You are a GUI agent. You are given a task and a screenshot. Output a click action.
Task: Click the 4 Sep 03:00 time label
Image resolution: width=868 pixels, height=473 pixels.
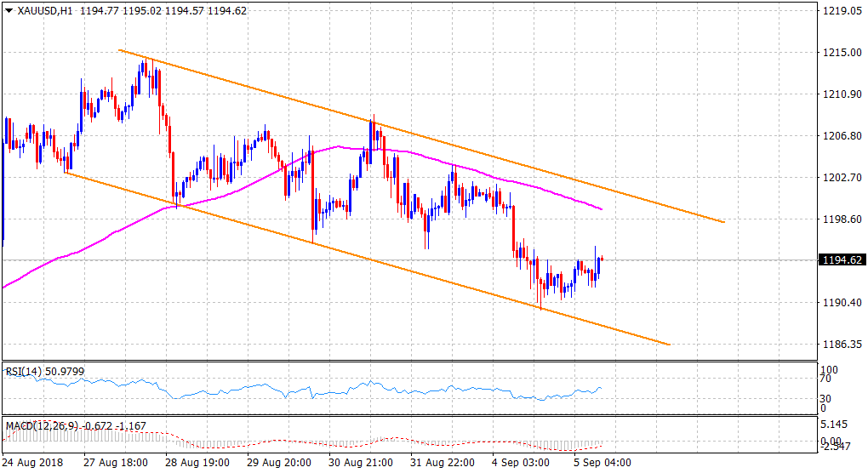coord(521,463)
